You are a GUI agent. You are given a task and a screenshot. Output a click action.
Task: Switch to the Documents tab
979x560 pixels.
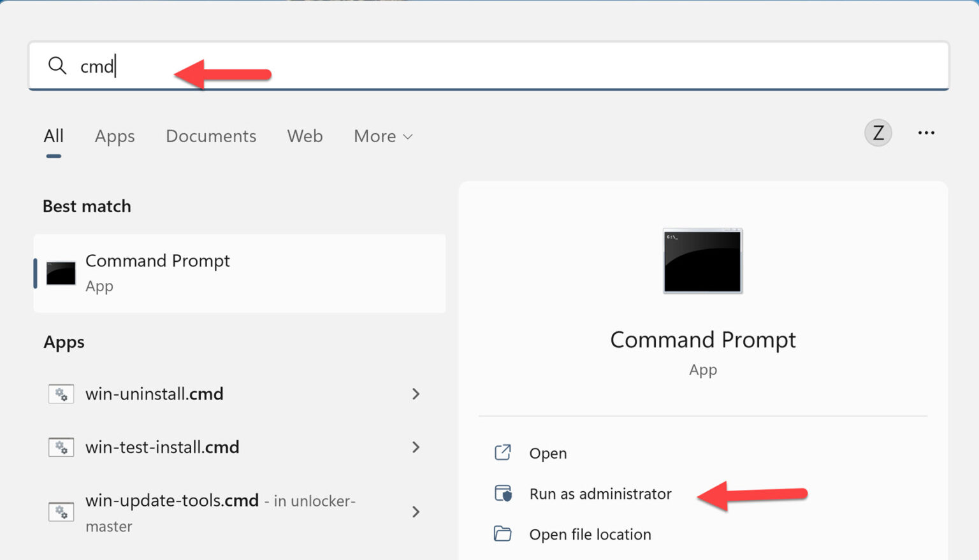211,136
